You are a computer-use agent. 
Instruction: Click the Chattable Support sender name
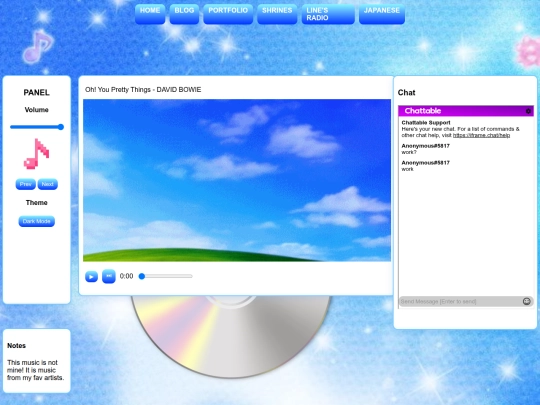pyautogui.click(x=426, y=123)
